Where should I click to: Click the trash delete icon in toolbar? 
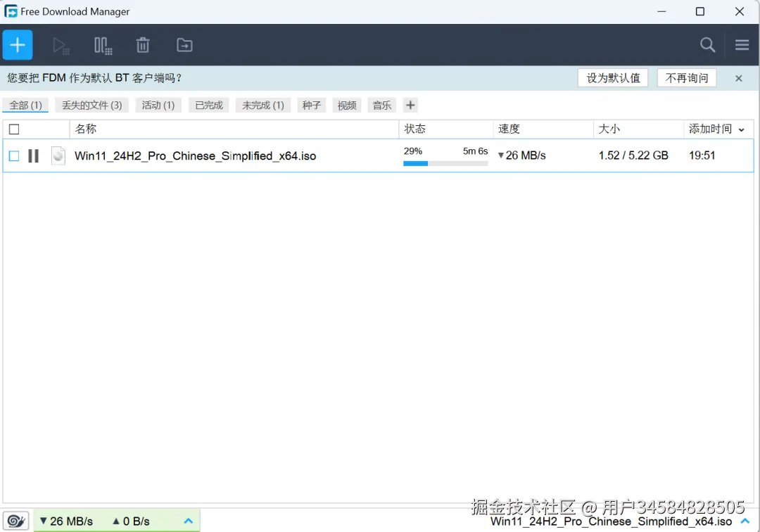click(x=142, y=45)
